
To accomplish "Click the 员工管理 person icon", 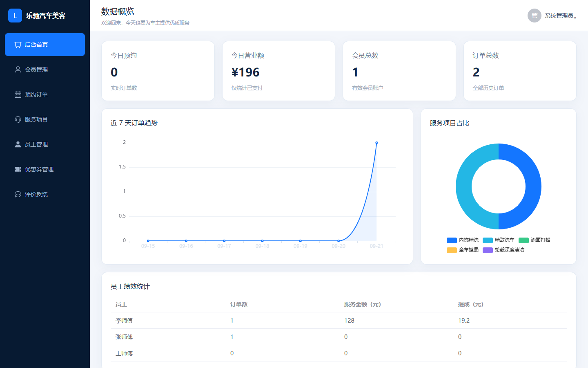I will coord(18,144).
